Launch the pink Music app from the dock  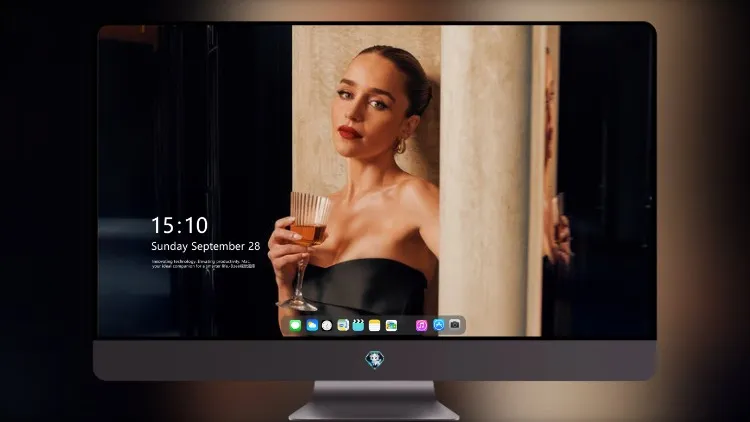pos(421,325)
